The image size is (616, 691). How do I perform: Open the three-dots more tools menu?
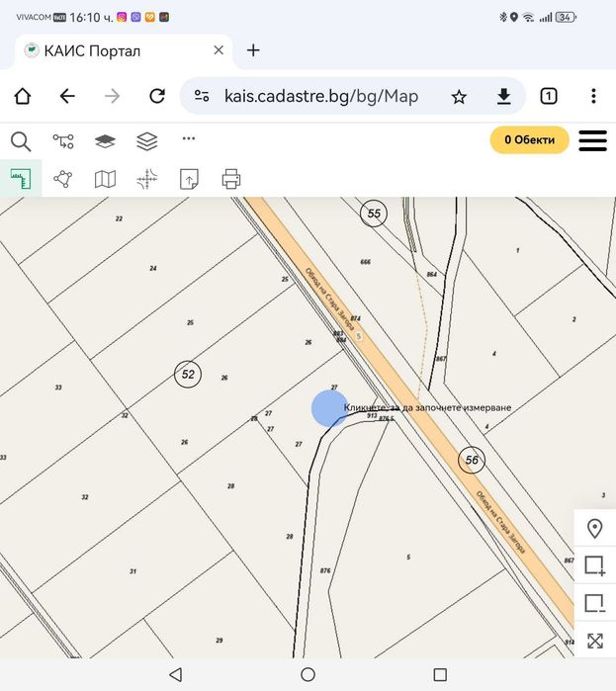[x=189, y=138]
